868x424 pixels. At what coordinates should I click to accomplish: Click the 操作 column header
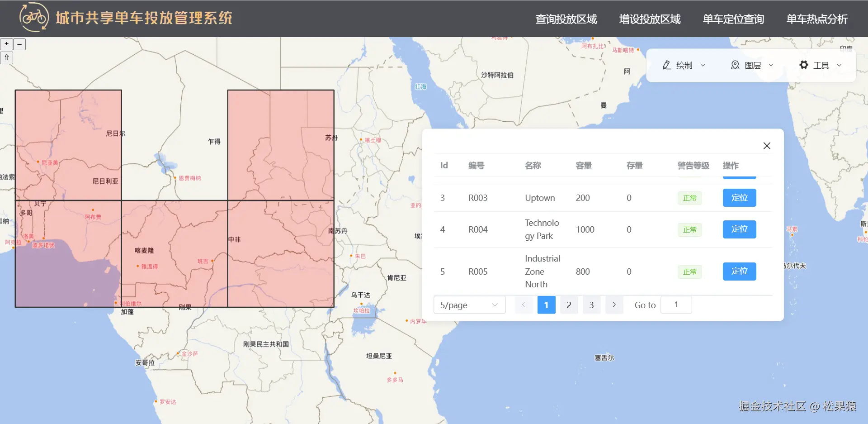(731, 166)
